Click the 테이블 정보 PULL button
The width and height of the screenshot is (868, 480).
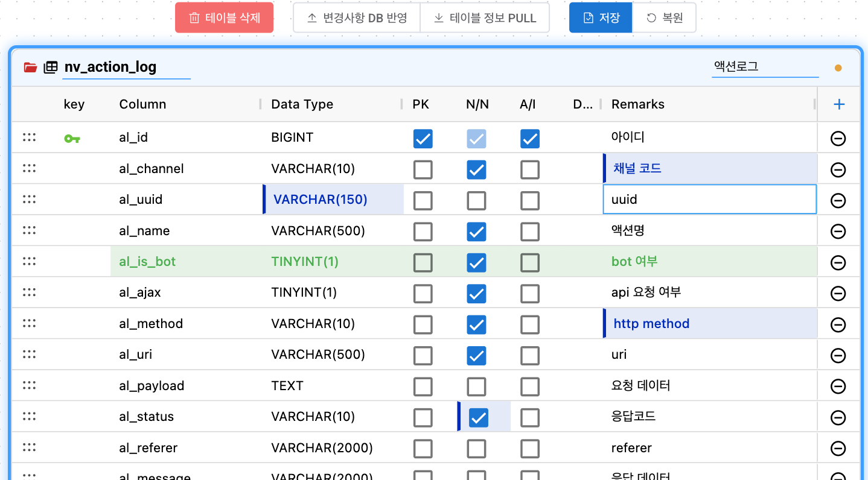485,17
